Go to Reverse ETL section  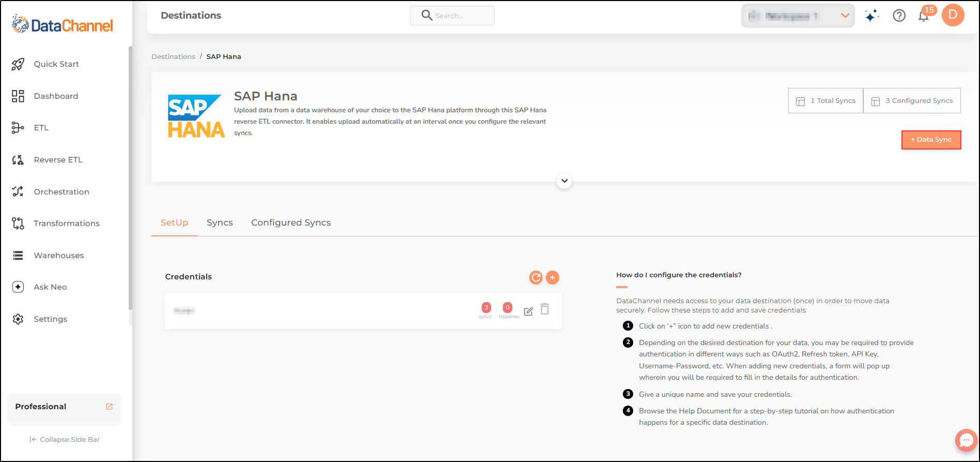[x=58, y=160]
